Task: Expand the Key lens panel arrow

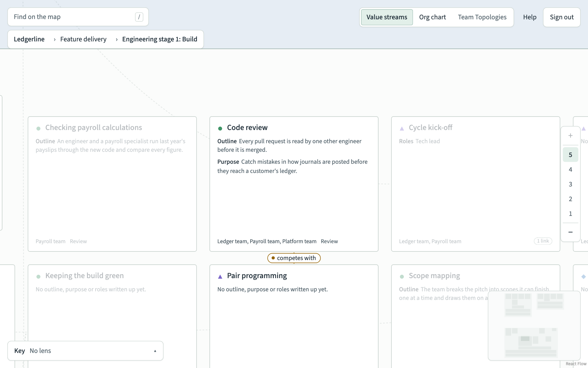Action: click(x=155, y=351)
